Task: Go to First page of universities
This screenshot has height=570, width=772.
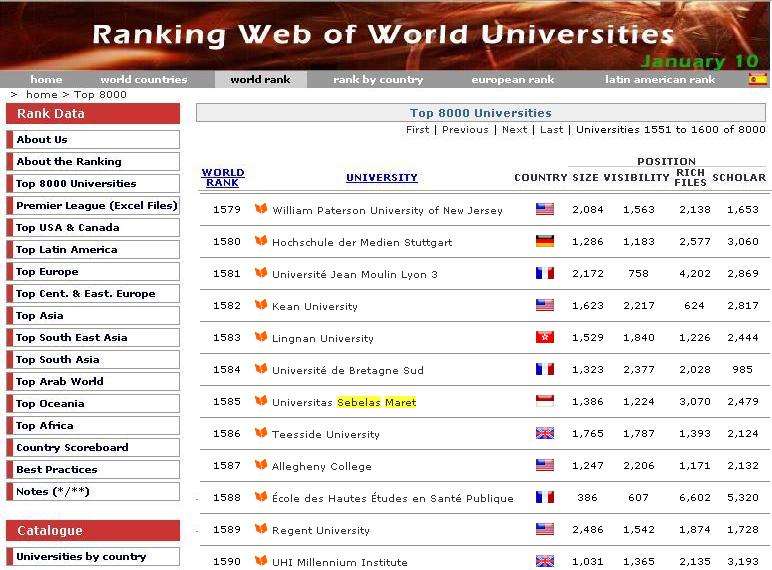Action: [418, 129]
